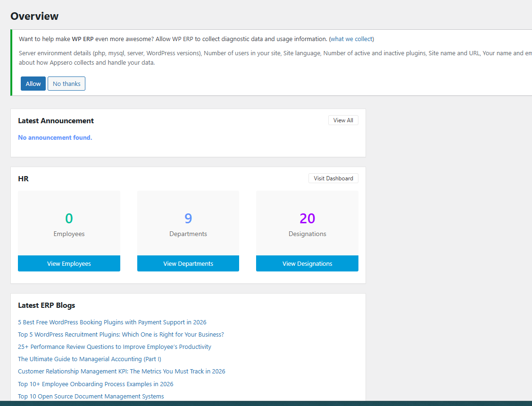
Task: Open the HR Visit Dashboard button
Action: tap(333, 178)
